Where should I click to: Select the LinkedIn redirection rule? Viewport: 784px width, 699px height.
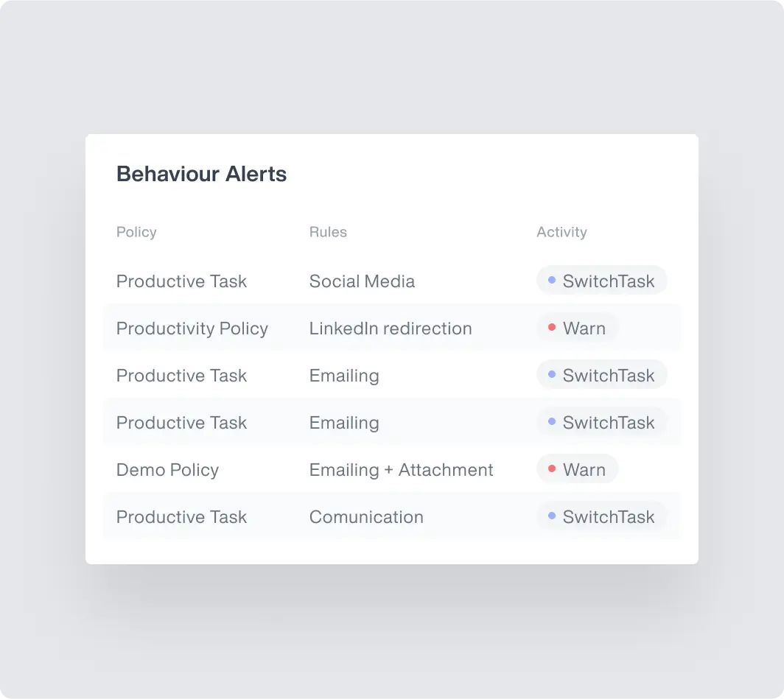click(x=391, y=329)
